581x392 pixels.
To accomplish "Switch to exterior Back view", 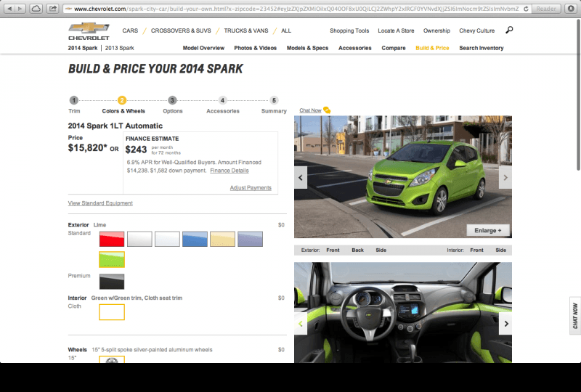I will point(357,250).
